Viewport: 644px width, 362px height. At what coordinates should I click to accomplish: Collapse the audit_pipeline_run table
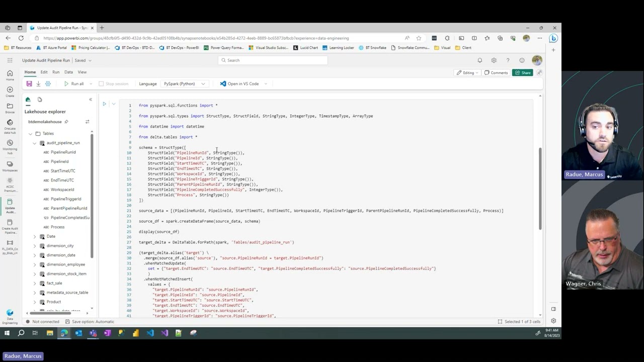pos(35,143)
